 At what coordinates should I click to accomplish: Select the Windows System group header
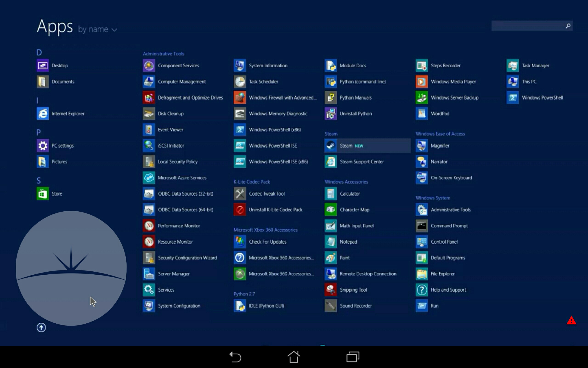coord(433,198)
